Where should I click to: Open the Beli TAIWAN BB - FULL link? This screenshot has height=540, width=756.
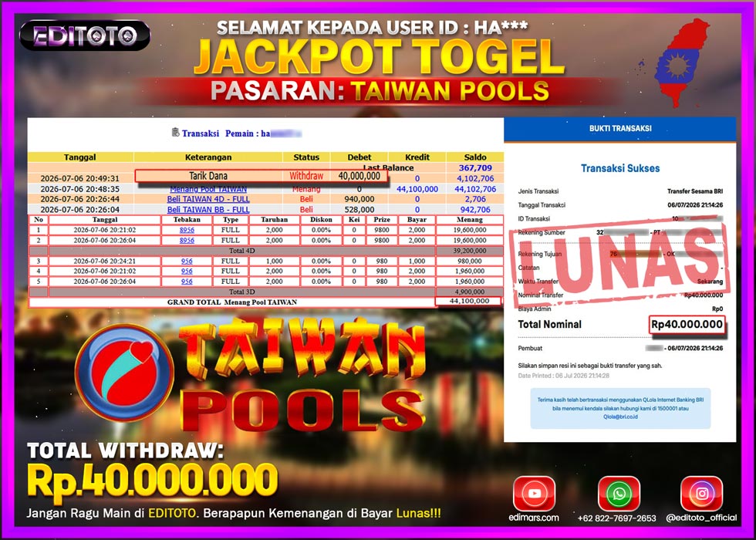pos(208,210)
